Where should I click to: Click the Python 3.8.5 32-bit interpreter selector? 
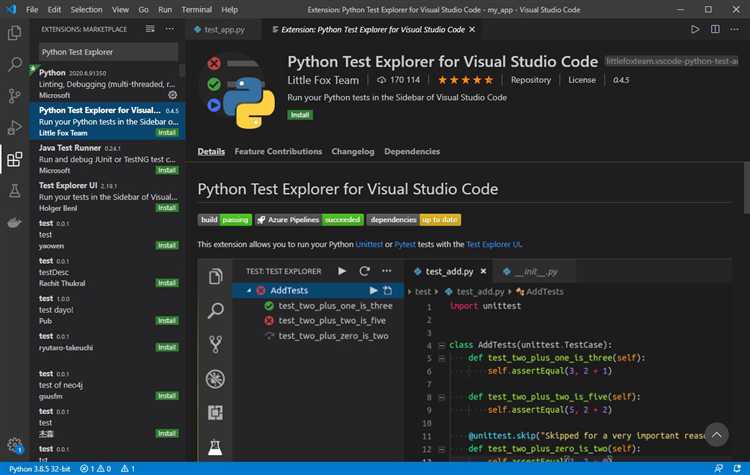click(x=39, y=469)
